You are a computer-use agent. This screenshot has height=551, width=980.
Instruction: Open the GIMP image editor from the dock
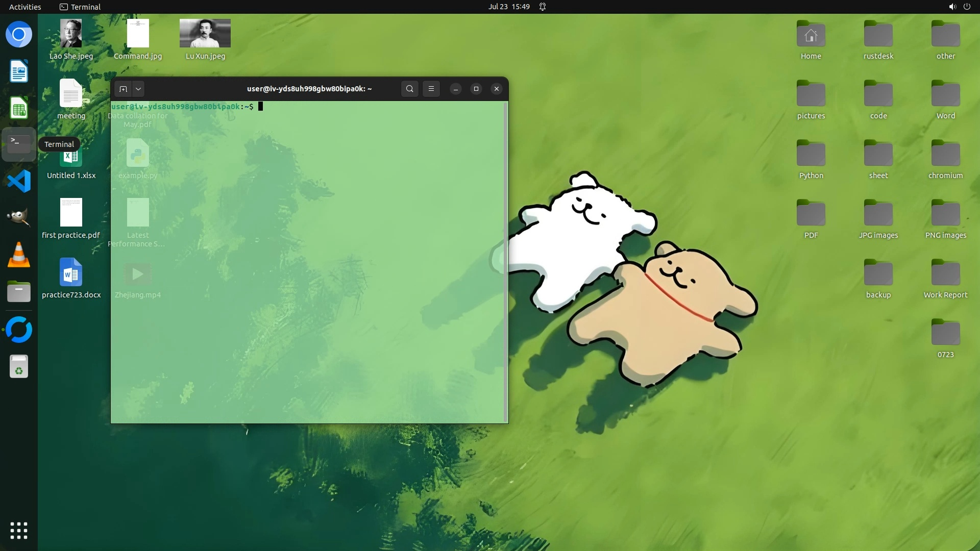(19, 218)
